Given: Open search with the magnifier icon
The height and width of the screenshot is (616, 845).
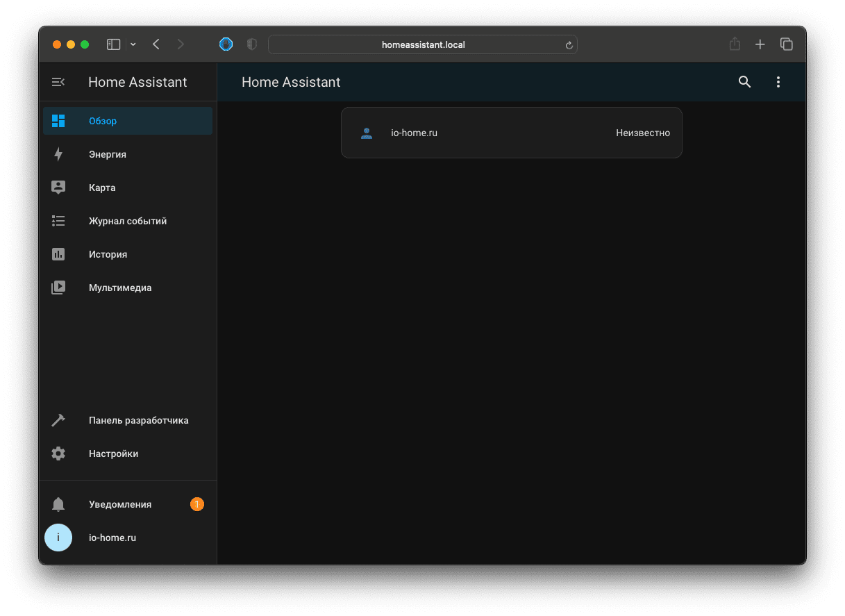Looking at the screenshot, I should 744,82.
